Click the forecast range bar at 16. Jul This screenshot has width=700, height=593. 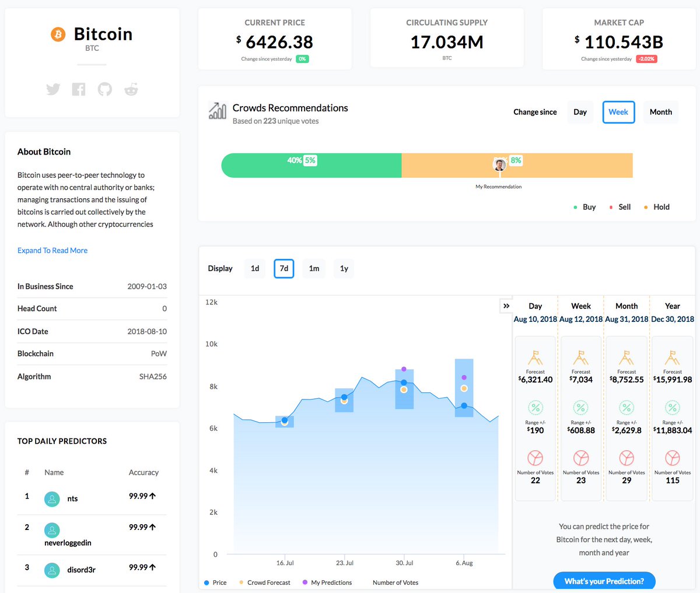click(285, 422)
